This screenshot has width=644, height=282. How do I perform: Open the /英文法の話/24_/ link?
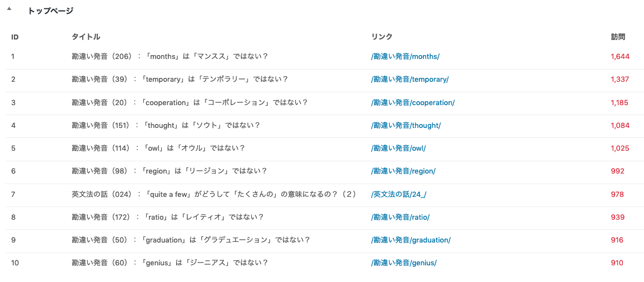pos(399,194)
